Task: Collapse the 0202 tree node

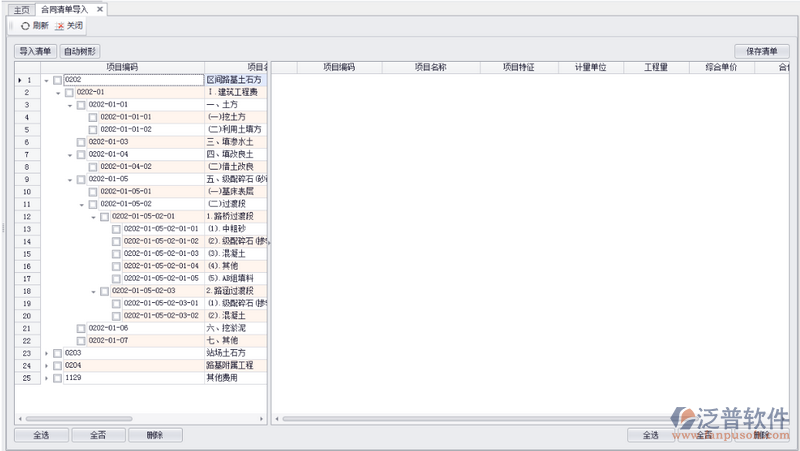Action: click(46, 80)
